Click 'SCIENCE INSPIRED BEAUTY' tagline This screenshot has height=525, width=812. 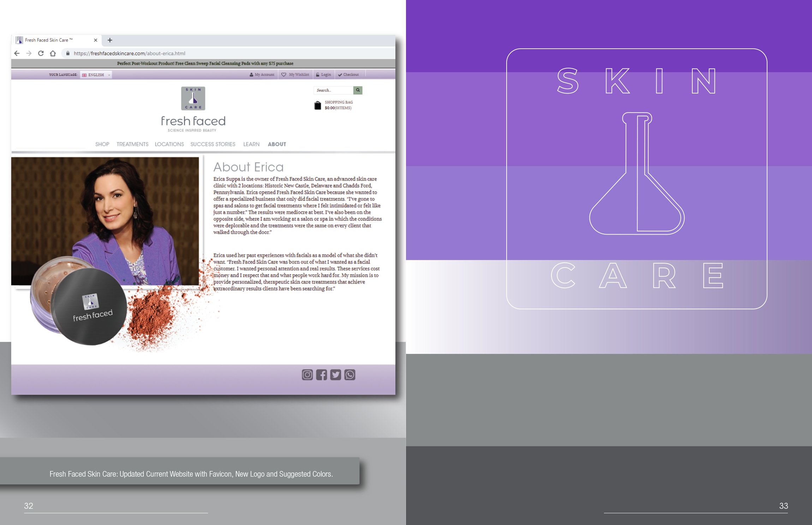point(192,131)
